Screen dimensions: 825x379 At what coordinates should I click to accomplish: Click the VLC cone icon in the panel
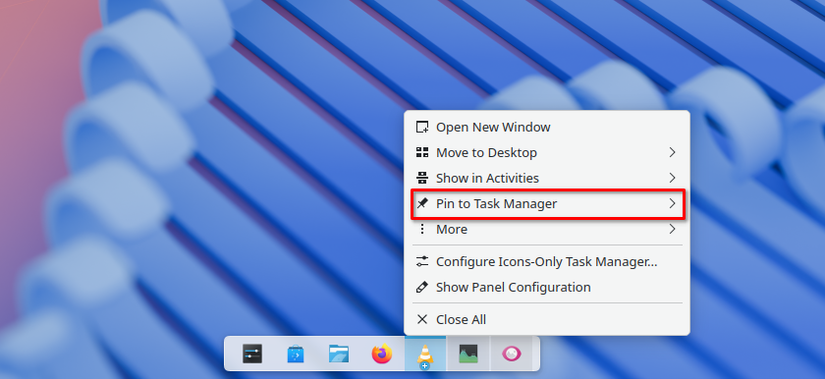point(425,354)
